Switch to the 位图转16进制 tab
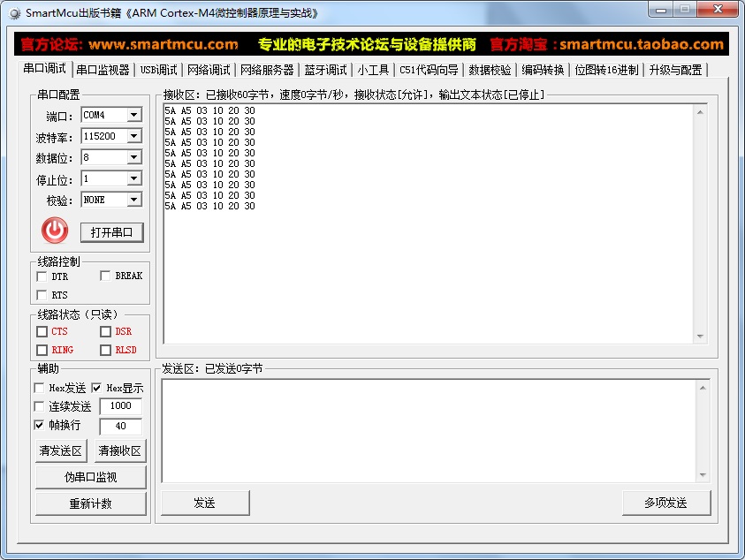This screenshot has width=745, height=560. [x=606, y=71]
